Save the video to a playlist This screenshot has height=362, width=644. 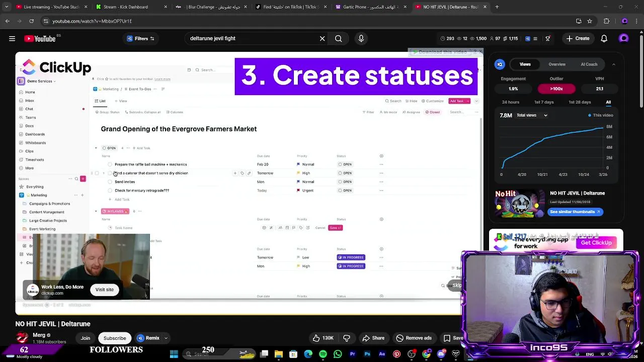(x=452, y=338)
